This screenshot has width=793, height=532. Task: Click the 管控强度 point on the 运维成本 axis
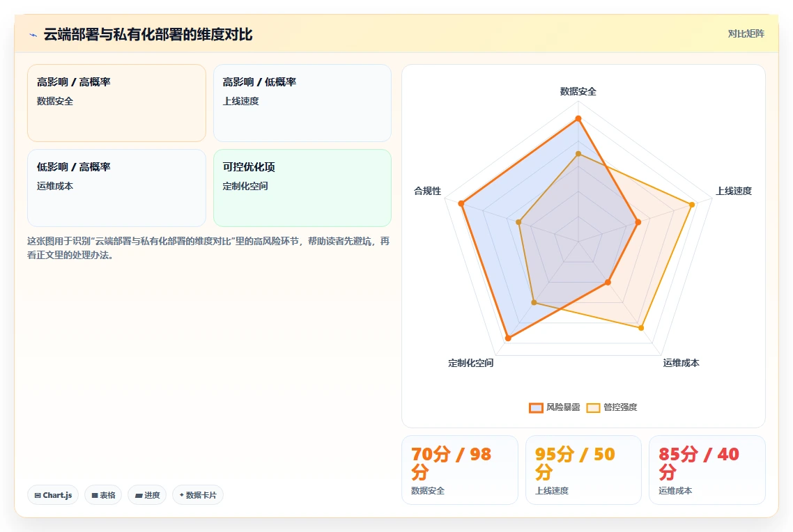click(x=641, y=328)
